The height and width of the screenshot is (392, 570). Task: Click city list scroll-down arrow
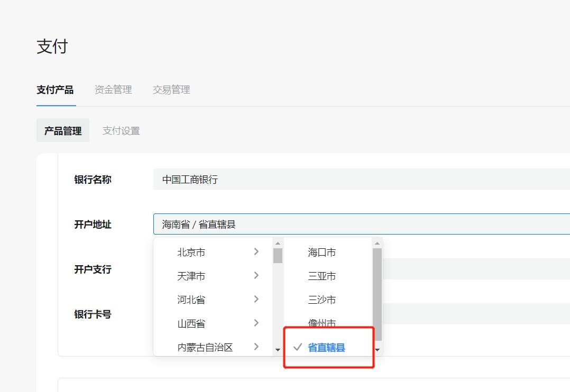tap(378, 350)
